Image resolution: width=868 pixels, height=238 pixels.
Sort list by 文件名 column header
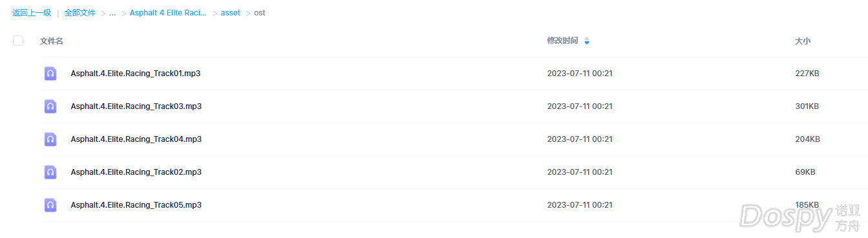point(52,41)
